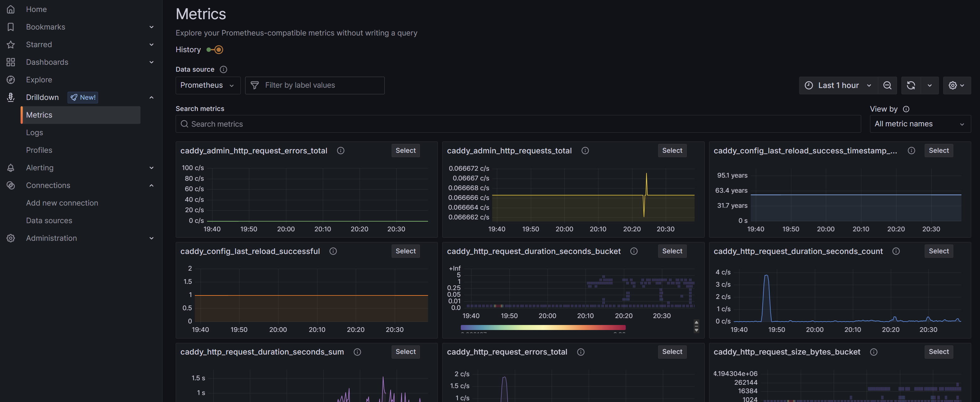980x402 pixels.
Task: Click the Administration gear icon
Action: pos(11,238)
